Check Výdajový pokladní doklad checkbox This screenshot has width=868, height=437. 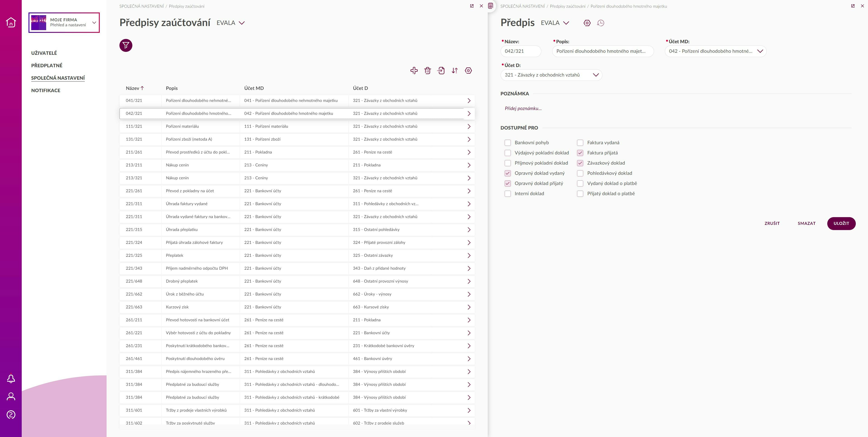pyautogui.click(x=507, y=153)
